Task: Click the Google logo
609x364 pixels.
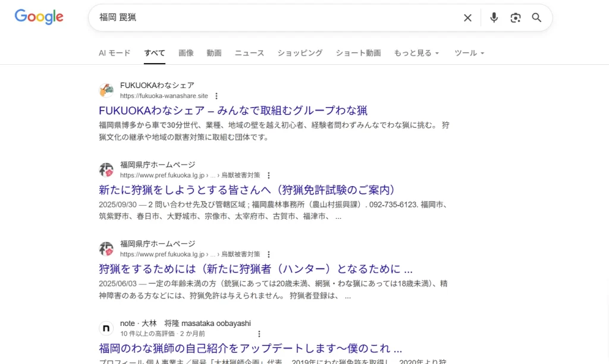Action: coord(39,17)
